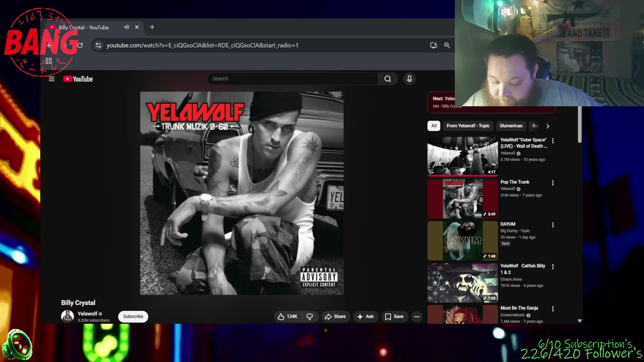This screenshot has height=362, width=644.
Task: Go back using the browser back arrow
Action: [x=50, y=45]
